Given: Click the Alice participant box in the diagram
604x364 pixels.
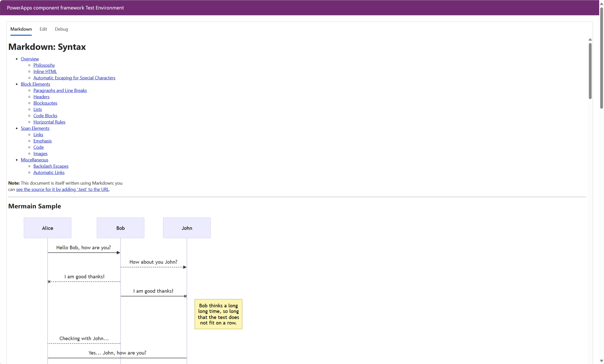Looking at the screenshot, I should (47, 228).
